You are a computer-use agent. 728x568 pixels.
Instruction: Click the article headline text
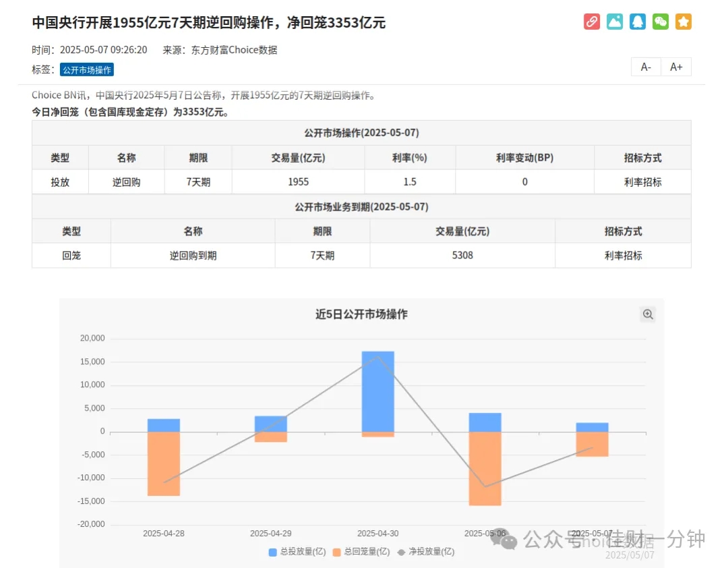[208, 22]
